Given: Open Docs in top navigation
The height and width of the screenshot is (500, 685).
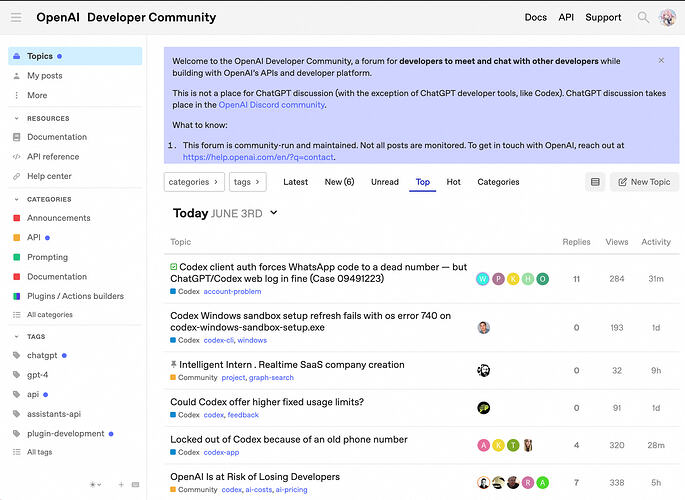Looking at the screenshot, I should click(x=536, y=17).
